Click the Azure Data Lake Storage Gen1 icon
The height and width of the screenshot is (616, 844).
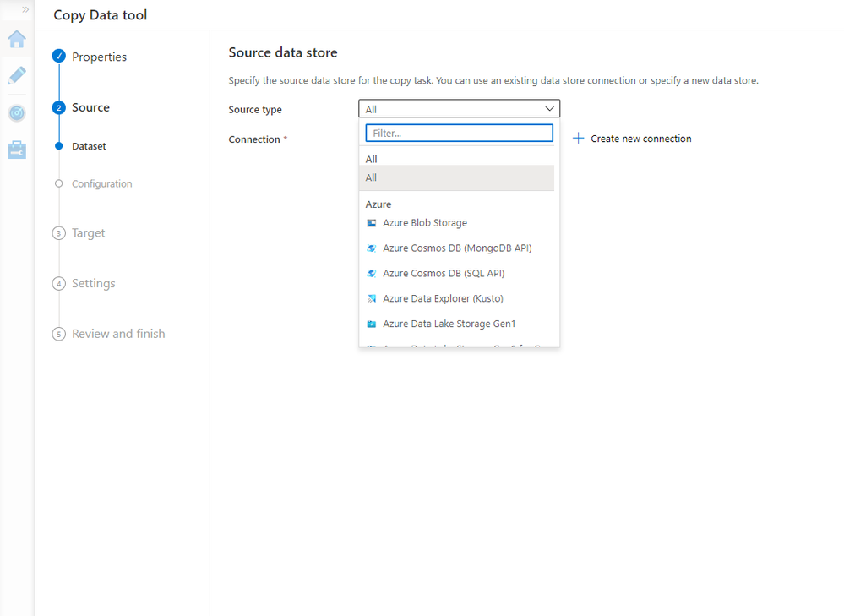click(x=372, y=324)
